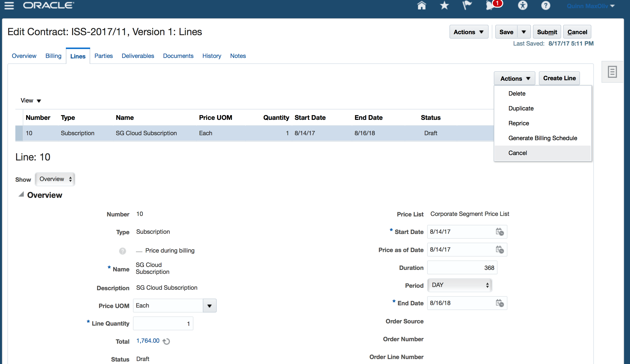Click the Line Quantity input field

tap(163, 323)
